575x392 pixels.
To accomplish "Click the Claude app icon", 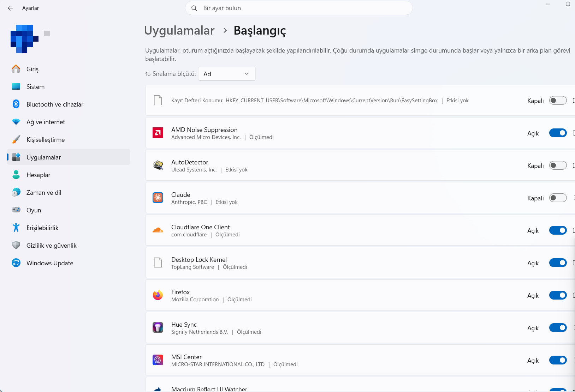I will click(158, 198).
